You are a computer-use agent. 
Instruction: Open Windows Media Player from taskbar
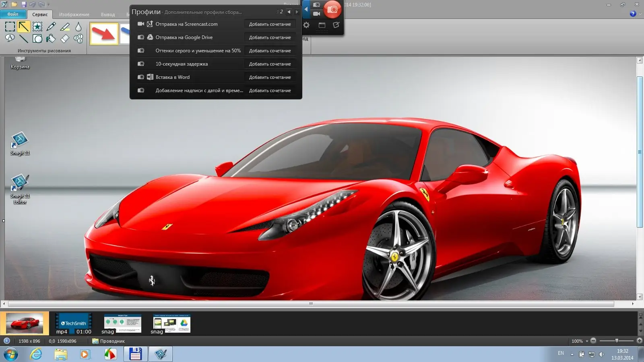(x=85, y=354)
